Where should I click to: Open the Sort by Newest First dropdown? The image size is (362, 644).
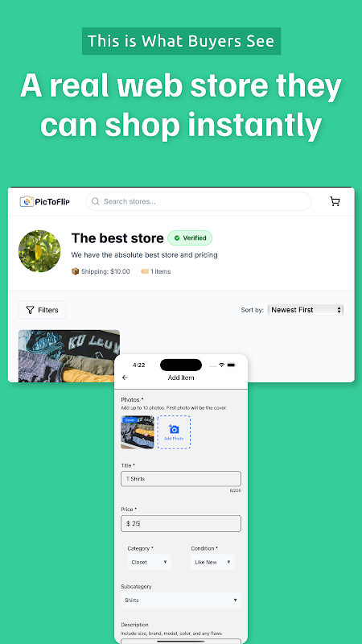click(x=306, y=310)
